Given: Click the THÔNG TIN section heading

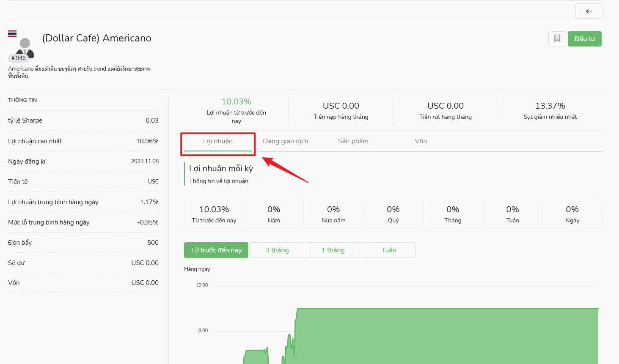Looking at the screenshot, I should click(x=22, y=100).
